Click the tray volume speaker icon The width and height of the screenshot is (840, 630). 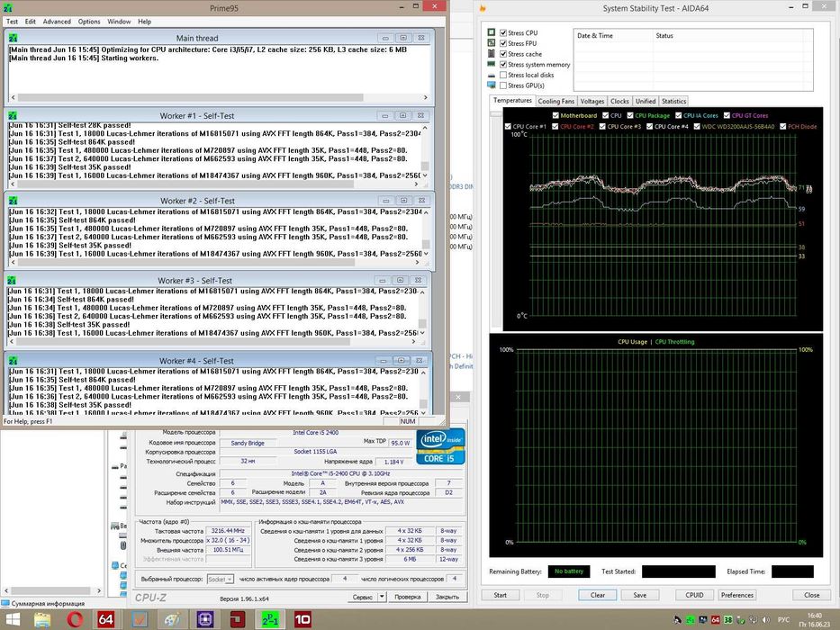click(x=765, y=620)
